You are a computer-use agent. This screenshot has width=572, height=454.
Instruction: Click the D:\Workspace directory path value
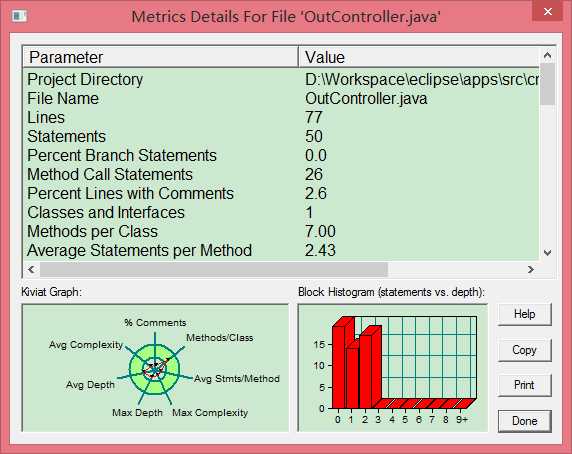[422, 79]
